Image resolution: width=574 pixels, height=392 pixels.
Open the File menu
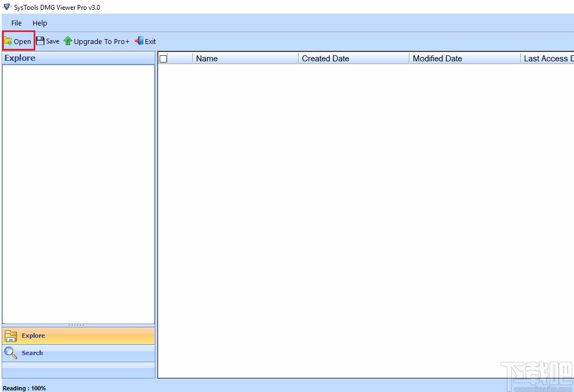point(16,23)
